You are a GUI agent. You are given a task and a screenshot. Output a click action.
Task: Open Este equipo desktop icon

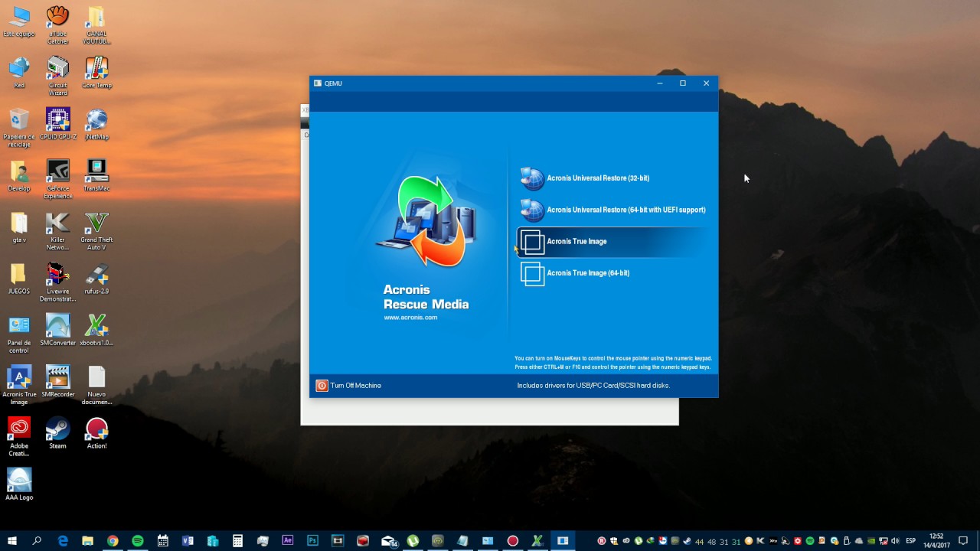[19, 22]
